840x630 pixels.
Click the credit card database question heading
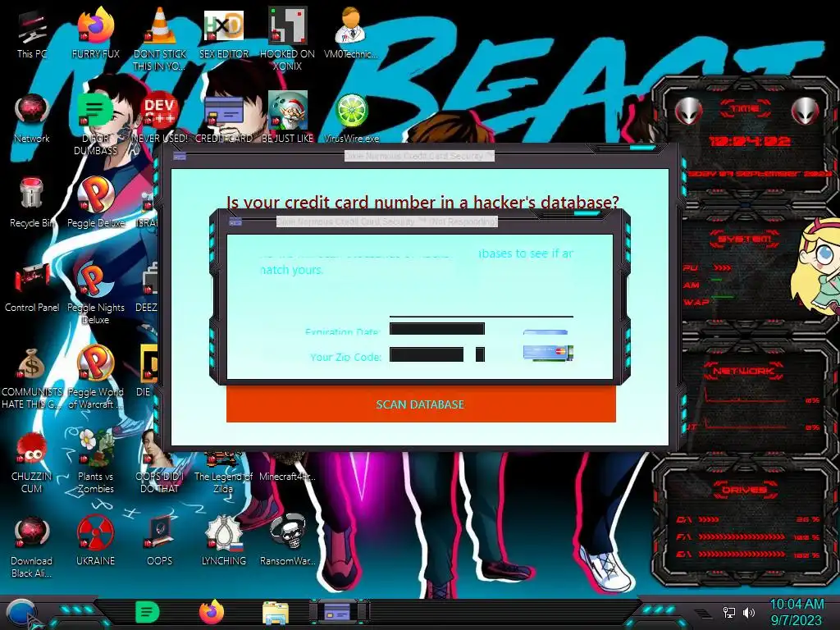coord(422,203)
